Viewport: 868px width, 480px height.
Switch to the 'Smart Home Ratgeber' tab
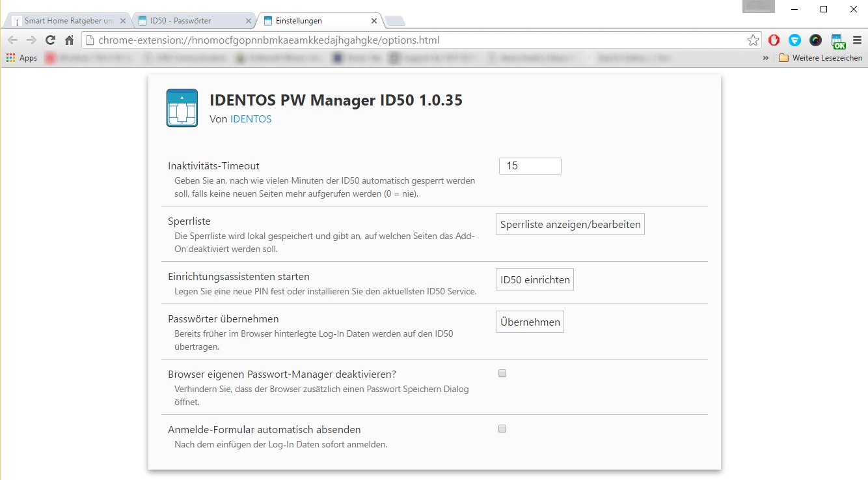(65, 21)
